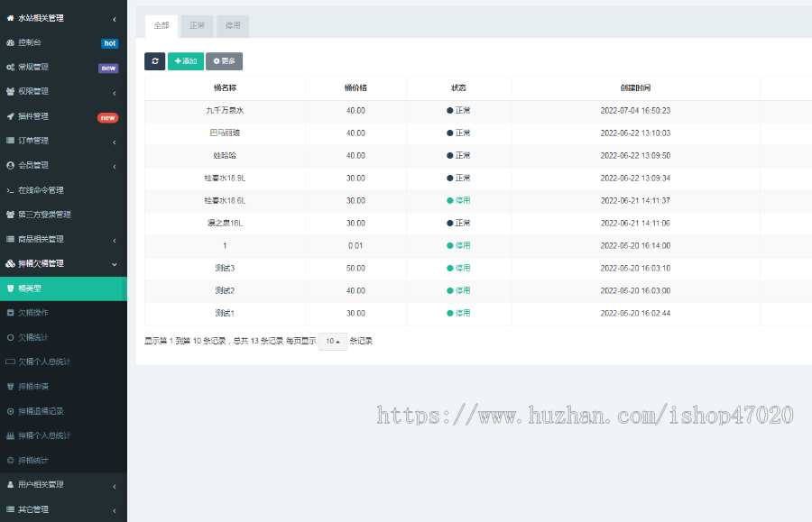This screenshot has height=522, width=812.
Task: Toggle 停用 status for 桂春水18.6L
Action: click(459, 201)
